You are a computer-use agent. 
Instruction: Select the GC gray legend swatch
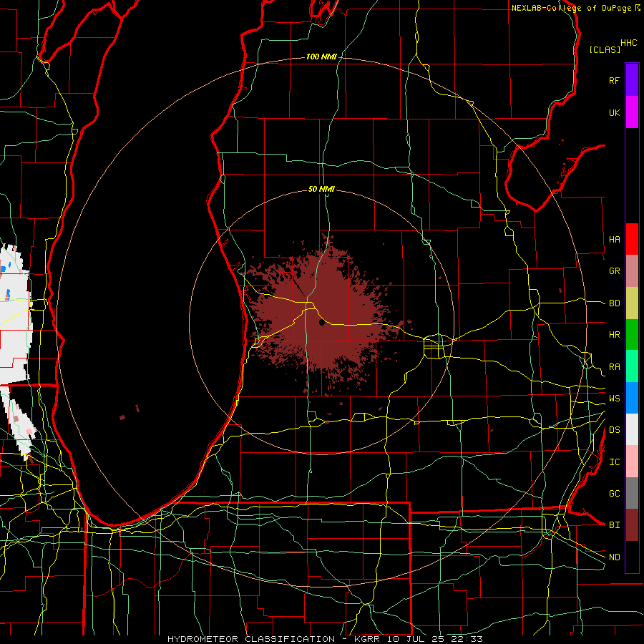point(632,493)
